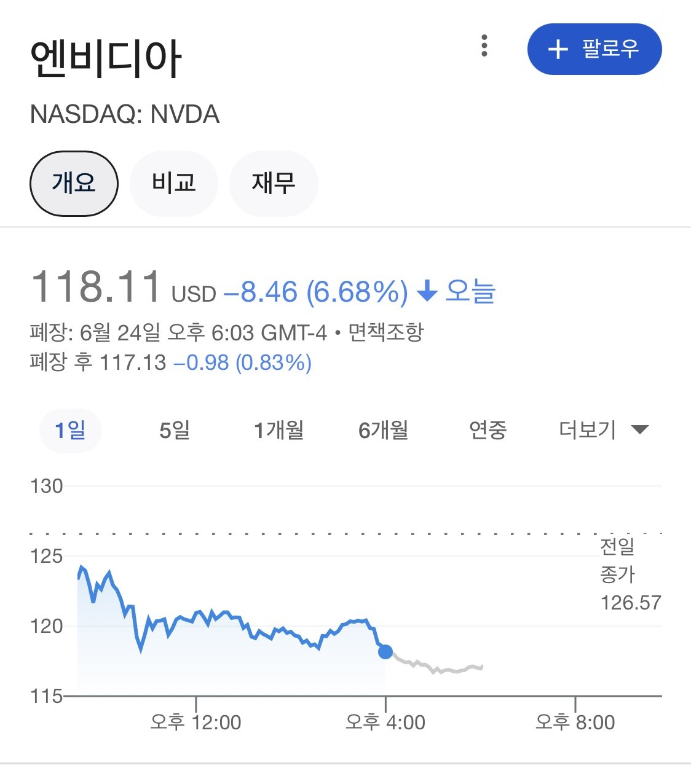Click the 전일 종가 126.57 label
This screenshot has height=784, width=691.
pyautogui.click(x=630, y=574)
